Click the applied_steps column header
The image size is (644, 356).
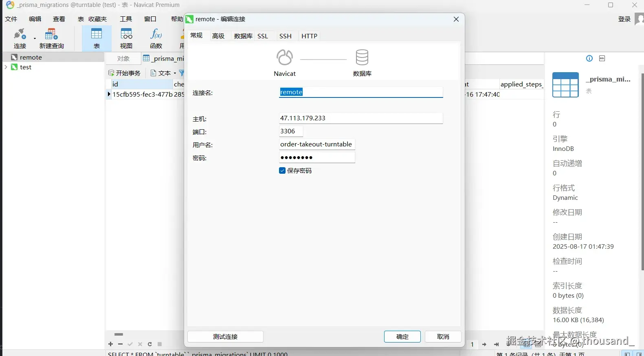tap(522, 84)
